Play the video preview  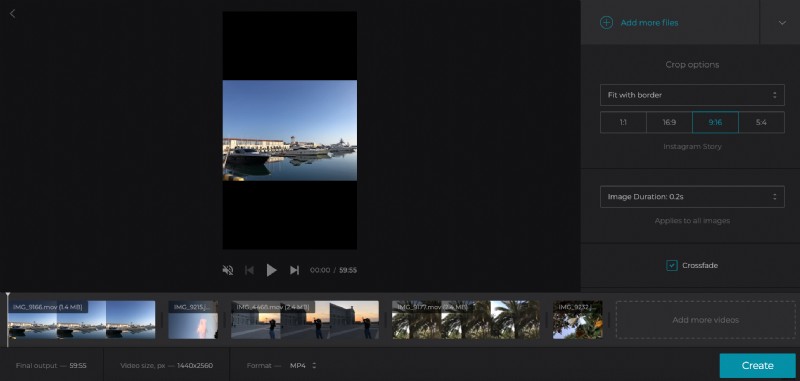271,270
